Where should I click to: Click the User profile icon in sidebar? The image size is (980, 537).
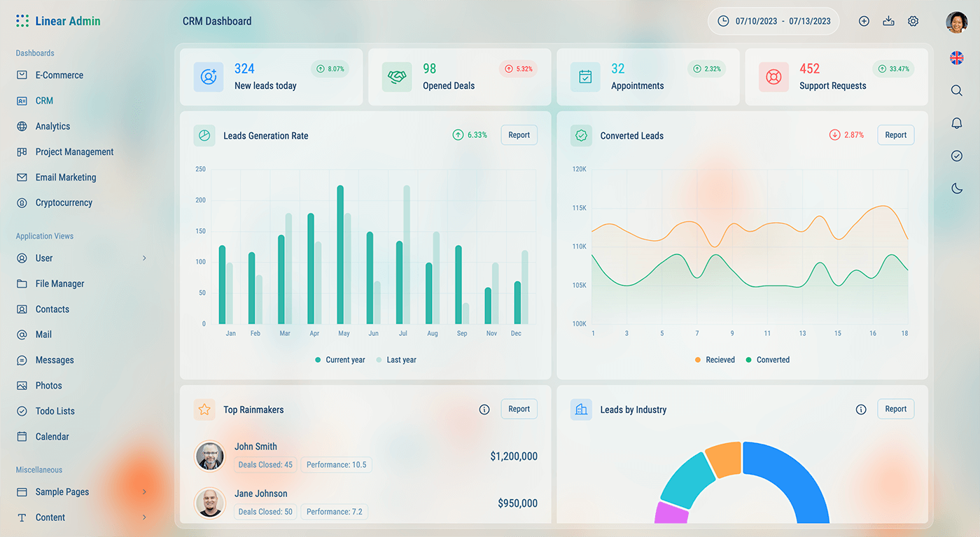pos(22,258)
